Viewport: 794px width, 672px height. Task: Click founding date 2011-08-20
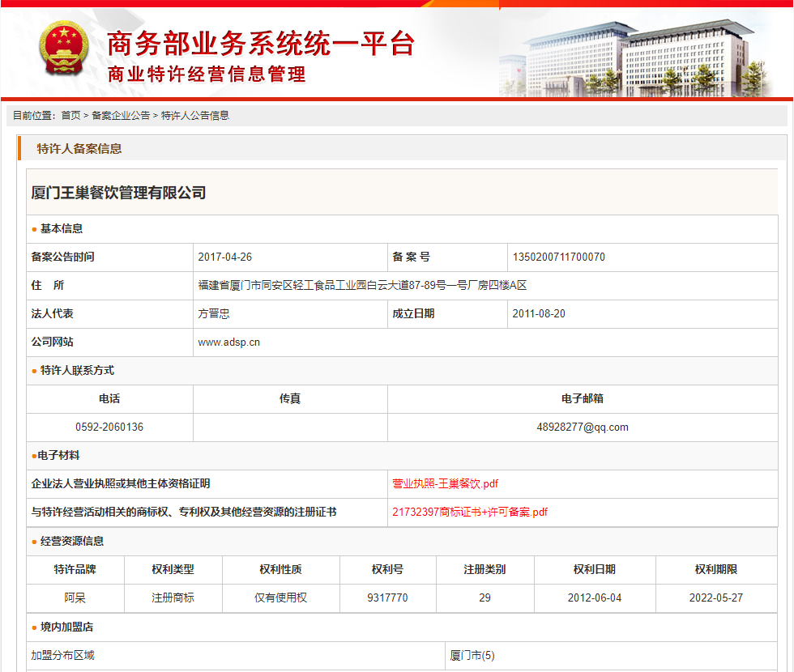pos(539,314)
